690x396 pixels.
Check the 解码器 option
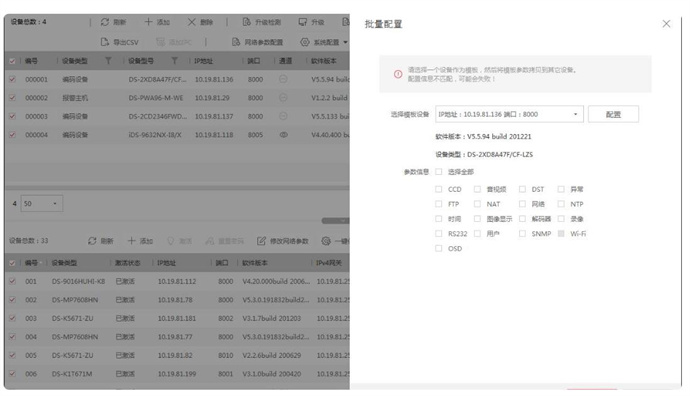click(x=522, y=219)
